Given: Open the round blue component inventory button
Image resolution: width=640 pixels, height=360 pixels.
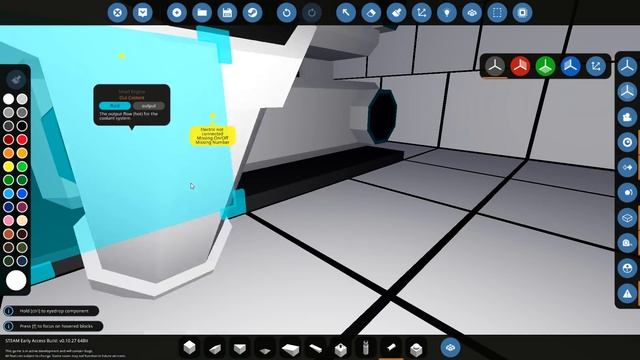Looking at the screenshot, I should (x=450, y=347).
